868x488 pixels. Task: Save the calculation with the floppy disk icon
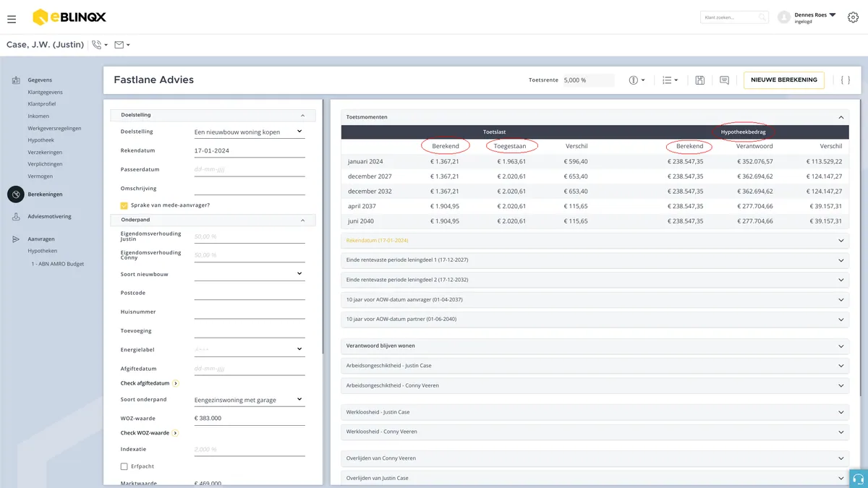click(x=699, y=80)
